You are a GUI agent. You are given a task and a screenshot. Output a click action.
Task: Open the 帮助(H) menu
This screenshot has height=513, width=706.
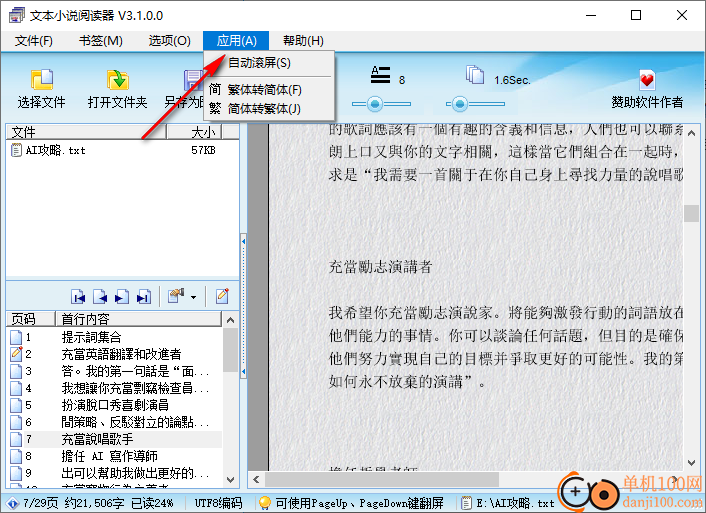303,41
